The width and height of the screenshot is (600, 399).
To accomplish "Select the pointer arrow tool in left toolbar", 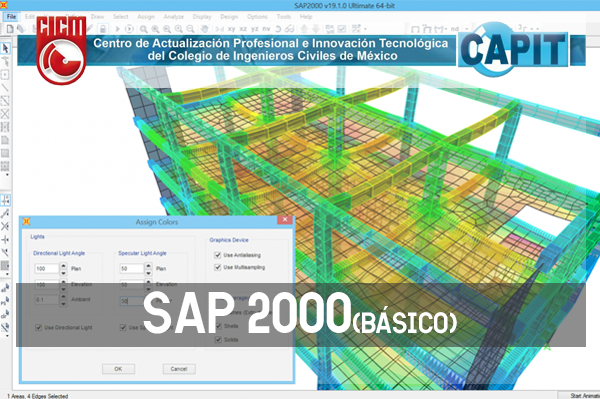I will [x=5, y=48].
